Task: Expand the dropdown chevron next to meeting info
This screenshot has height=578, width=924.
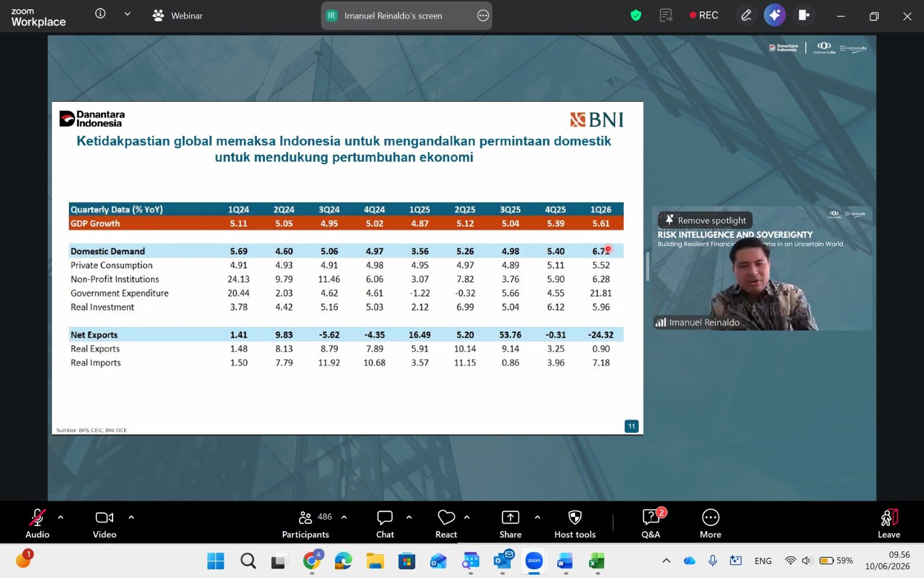Action: click(127, 14)
